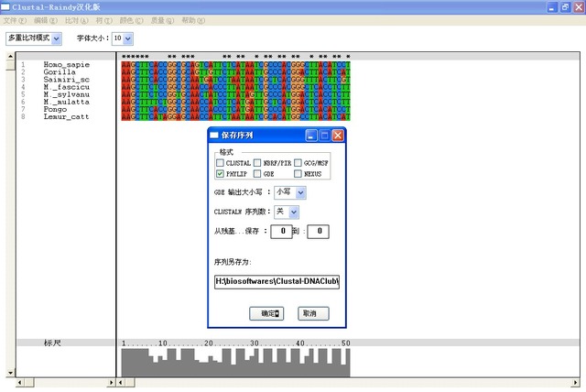Select the Gorilla sequence name
Image resolution: width=586 pixels, height=392 pixels.
(60, 72)
